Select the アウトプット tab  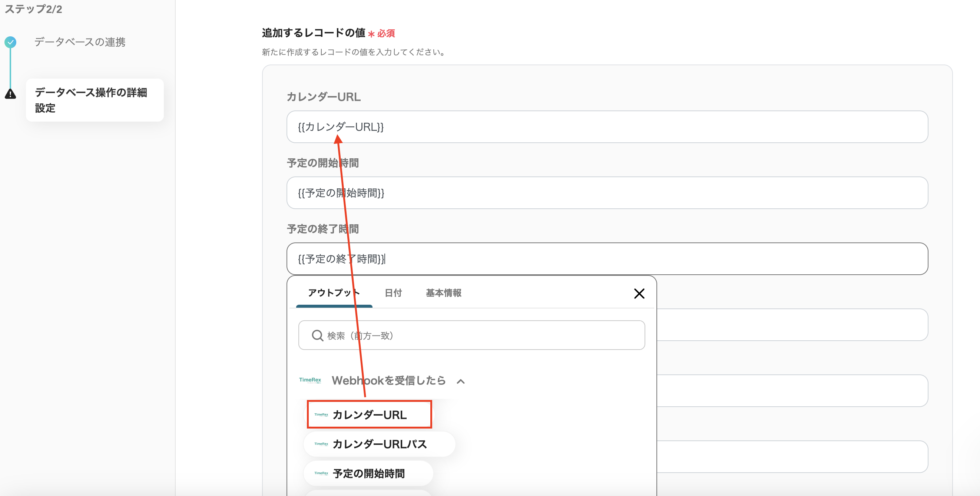coord(334,293)
